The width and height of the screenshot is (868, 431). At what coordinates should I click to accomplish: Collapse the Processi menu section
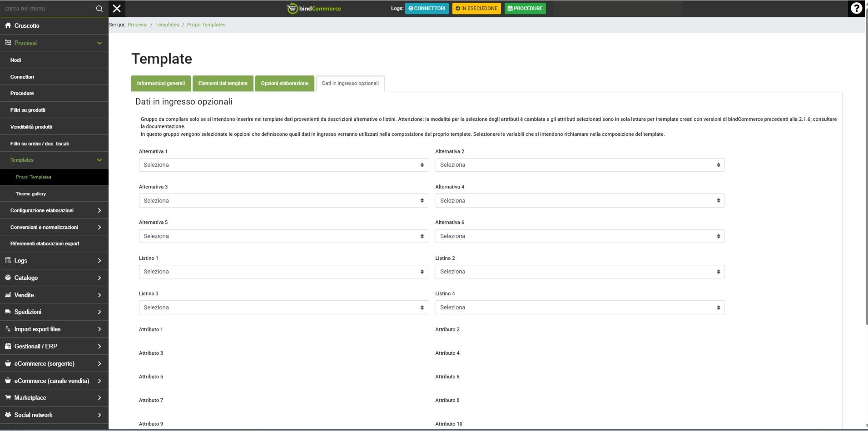99,43
